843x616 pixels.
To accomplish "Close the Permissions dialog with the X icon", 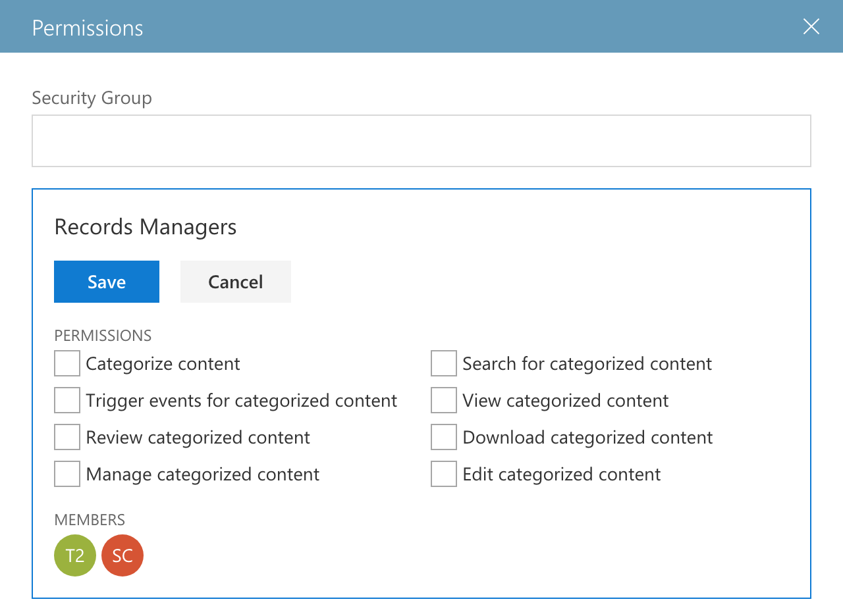I will pyautogui.click(x=811, y=26).
